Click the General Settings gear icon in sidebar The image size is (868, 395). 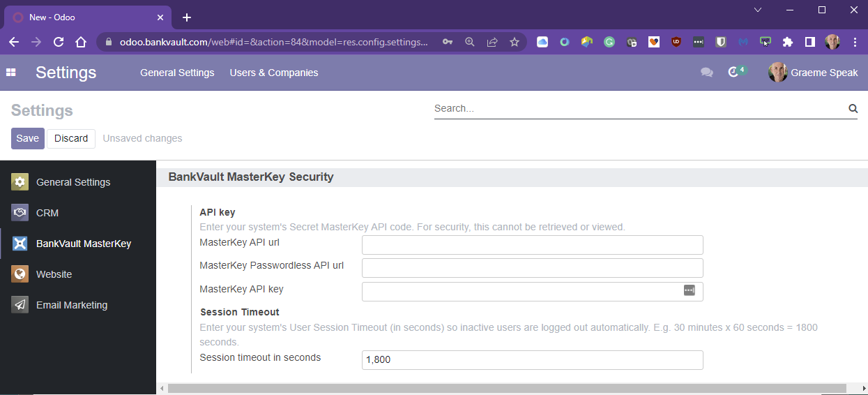point(20,182)
